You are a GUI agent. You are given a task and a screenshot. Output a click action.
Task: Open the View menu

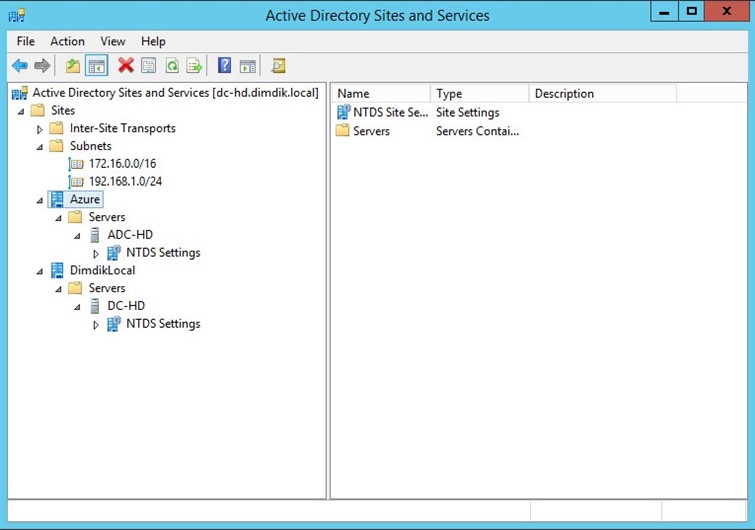(x=113, y=41)
